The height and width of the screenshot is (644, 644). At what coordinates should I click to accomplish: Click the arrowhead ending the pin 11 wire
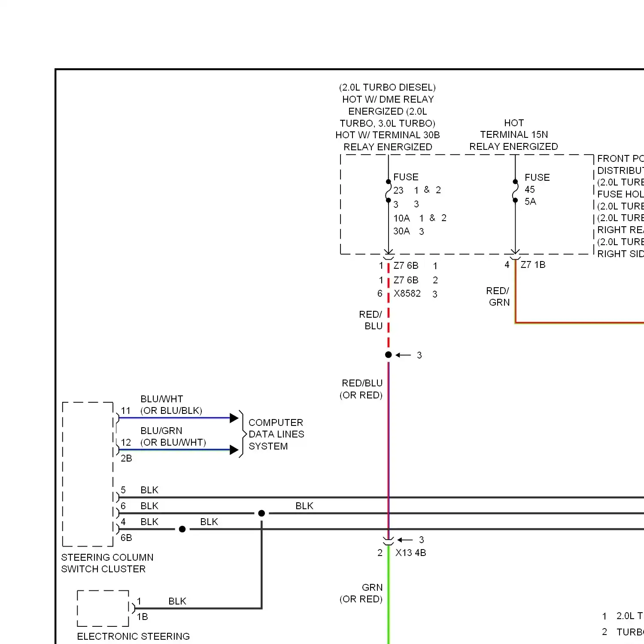point(234,418)
